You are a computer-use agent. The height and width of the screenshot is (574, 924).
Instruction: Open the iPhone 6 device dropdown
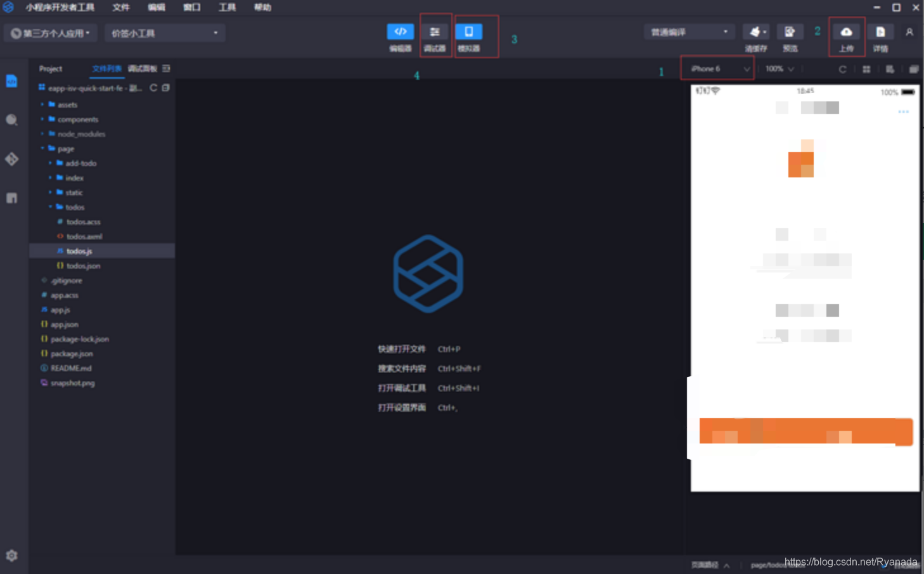point(719,68)
